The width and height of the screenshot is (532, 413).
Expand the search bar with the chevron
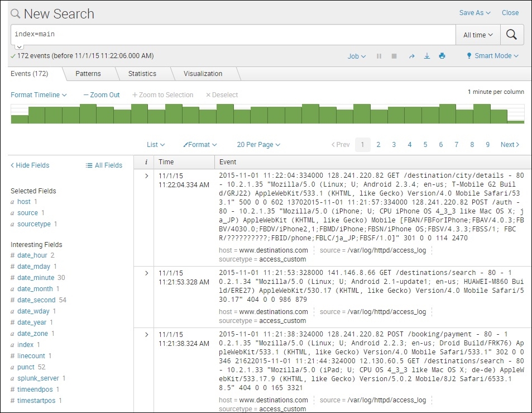click(x=19, y=47)
